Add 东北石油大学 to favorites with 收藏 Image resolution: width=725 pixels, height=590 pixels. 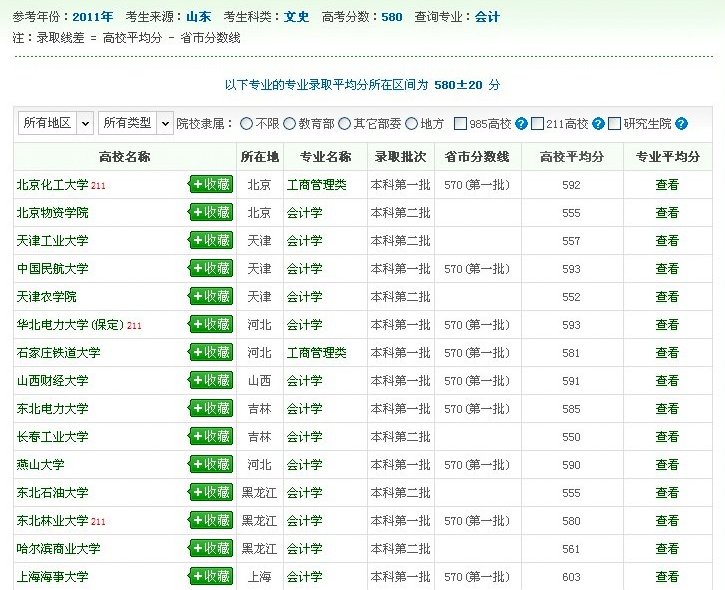(210, 492)
